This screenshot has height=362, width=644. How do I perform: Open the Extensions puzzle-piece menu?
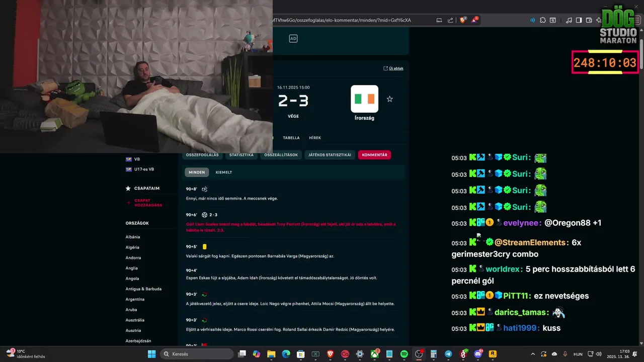tap(543, 20)
